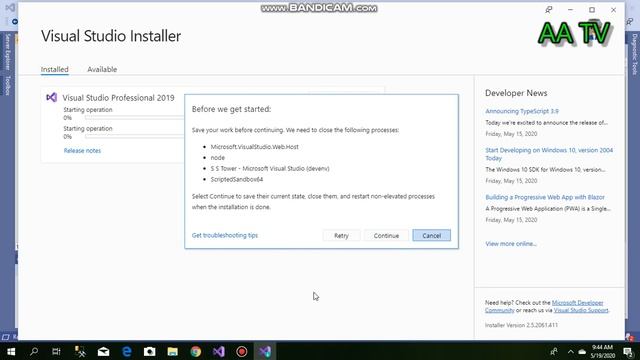This screenshot has width=640, height=360.
Task: Open the Action Center notifications
Action: click(629, 351)
